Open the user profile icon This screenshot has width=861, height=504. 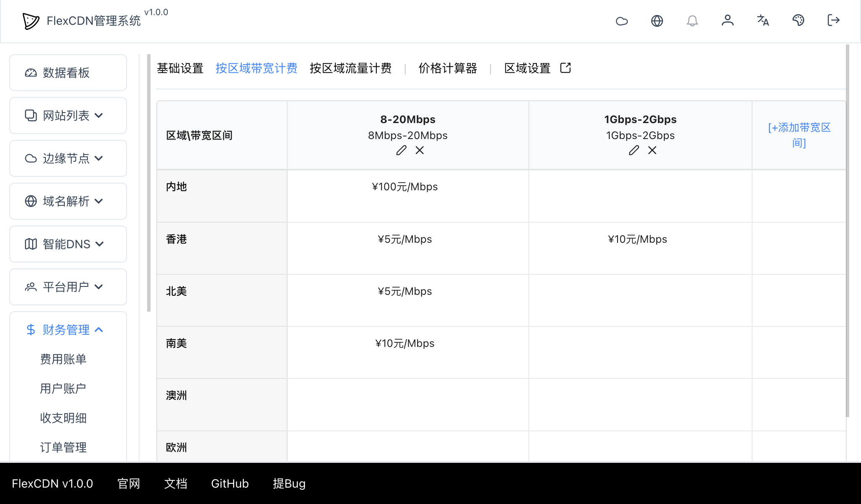[728, 21]
